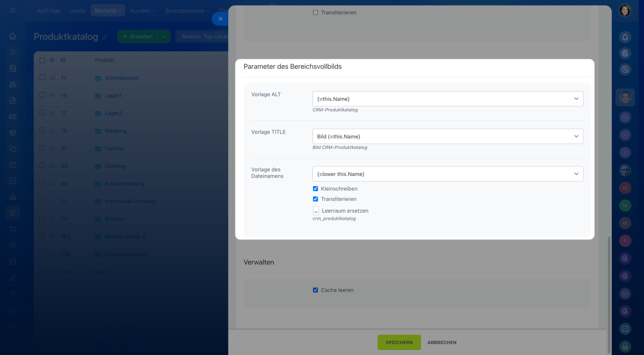This screenshot has width=644, height=355.
Task: Click the slider panel vertical scrollbar
Action: [608, 295]
